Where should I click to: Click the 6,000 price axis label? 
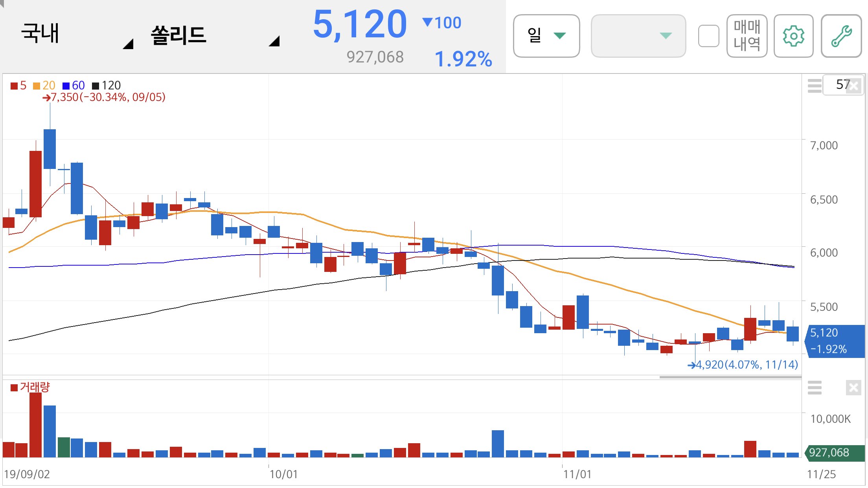click(x=824, y=253)
